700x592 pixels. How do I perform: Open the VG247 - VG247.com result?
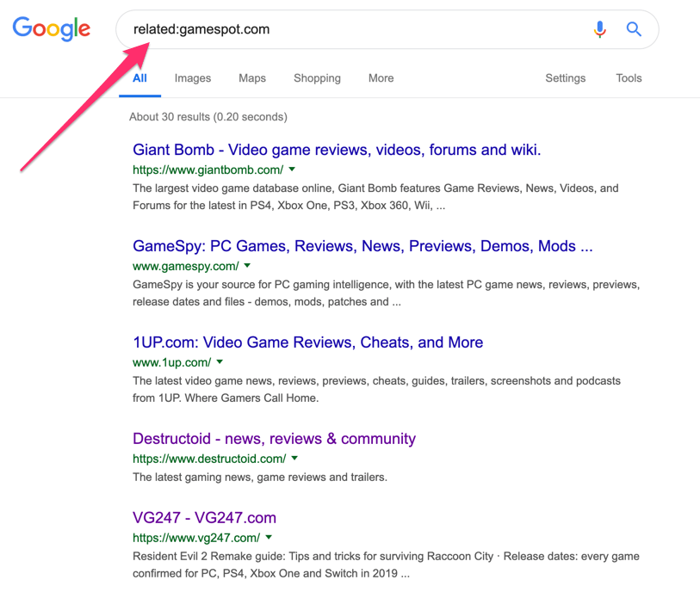pyautogui.click(x=204, y=518)
